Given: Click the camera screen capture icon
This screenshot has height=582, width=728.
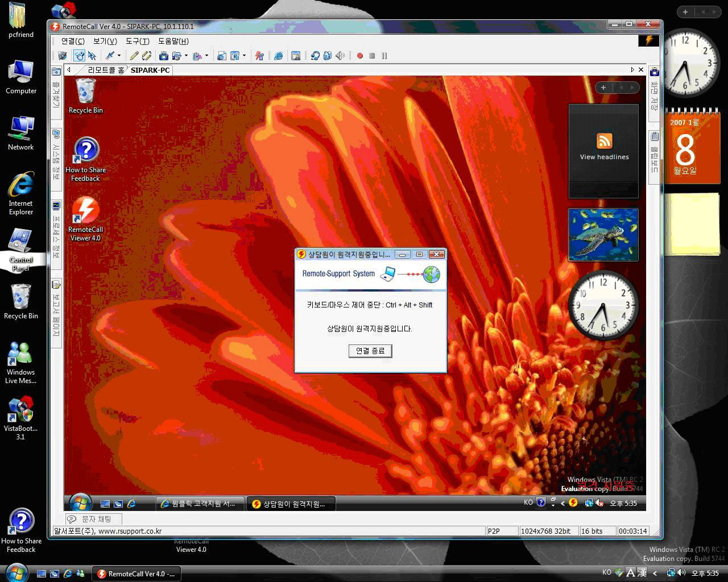Looking at the screenshot, I should tap(164, 56).
